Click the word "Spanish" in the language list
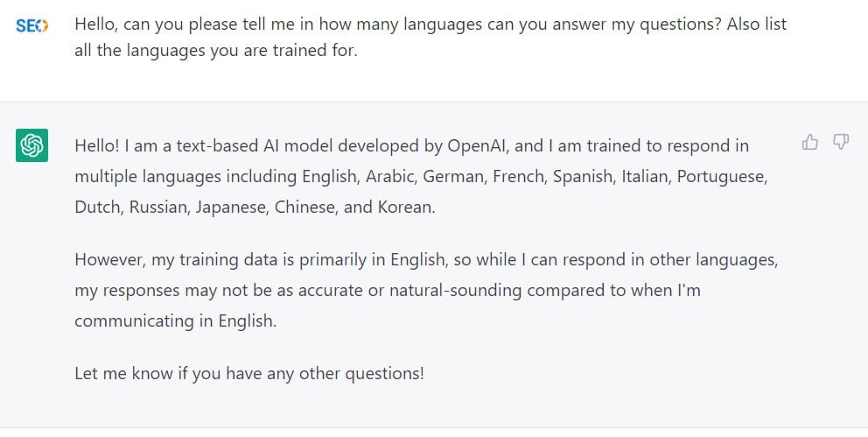Viewport: 868px width, 437px height. pyautogui.click(x=584, y=177)
